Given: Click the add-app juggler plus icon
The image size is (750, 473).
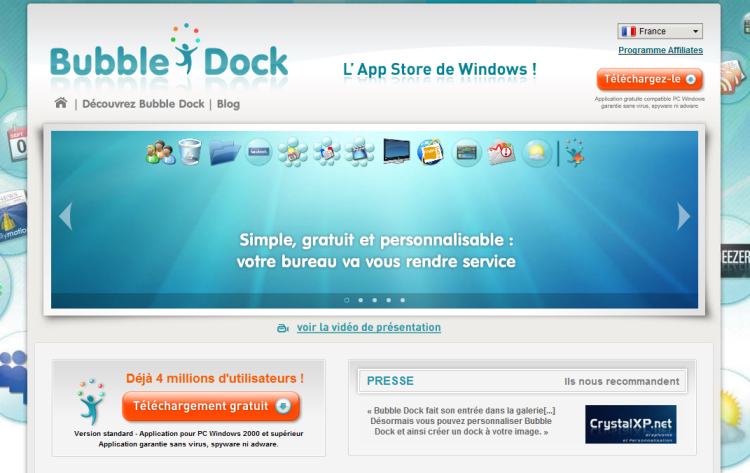Looking at the screenshot, I should coord(574,153).
